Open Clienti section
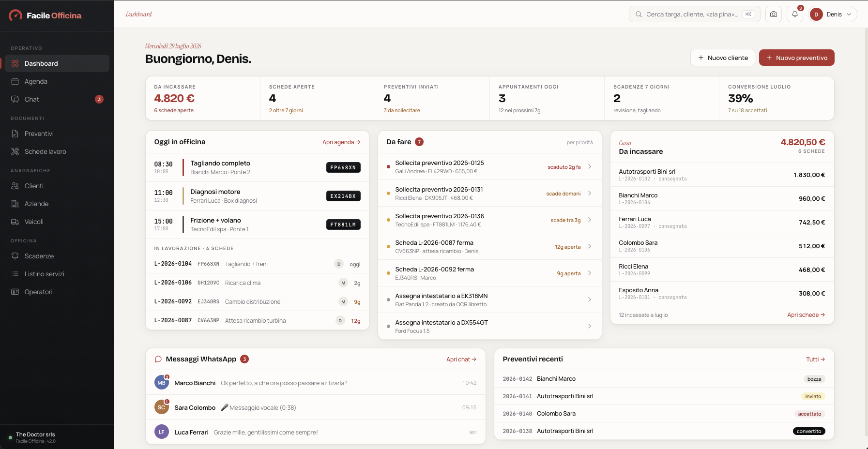This screenshot has width=868, height=449. tap(57, 186)
